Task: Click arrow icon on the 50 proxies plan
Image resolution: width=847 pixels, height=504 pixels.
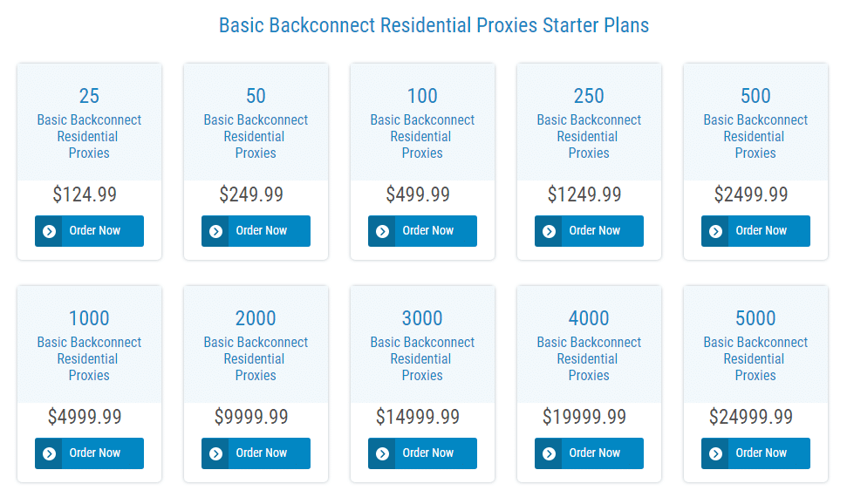Action: pos(216,232)
